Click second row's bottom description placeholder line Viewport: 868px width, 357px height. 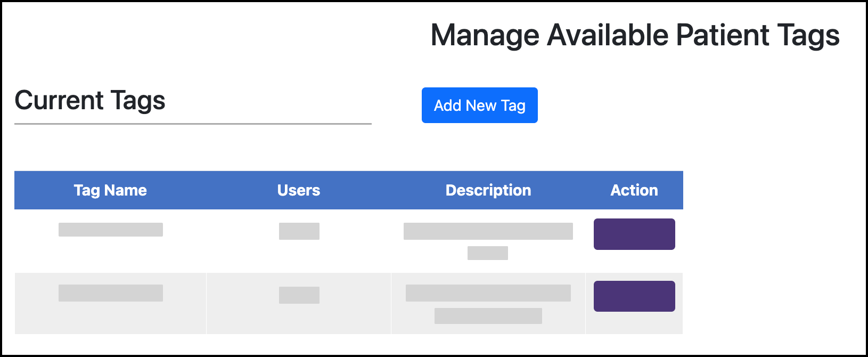(488, 316)
